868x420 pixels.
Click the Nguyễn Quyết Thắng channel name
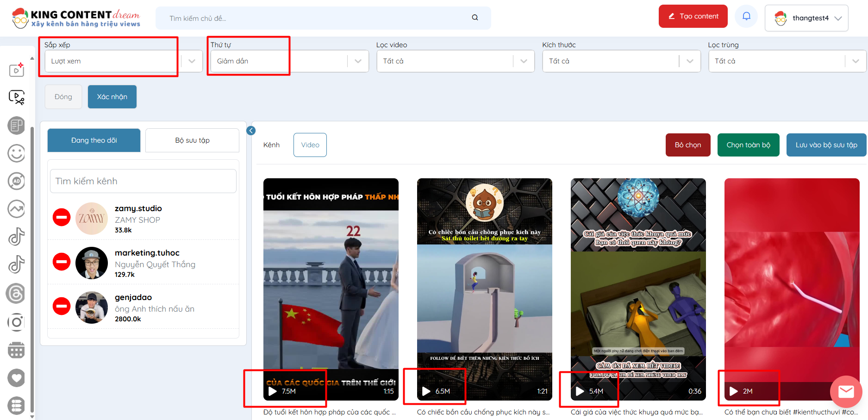click(155, 264)
